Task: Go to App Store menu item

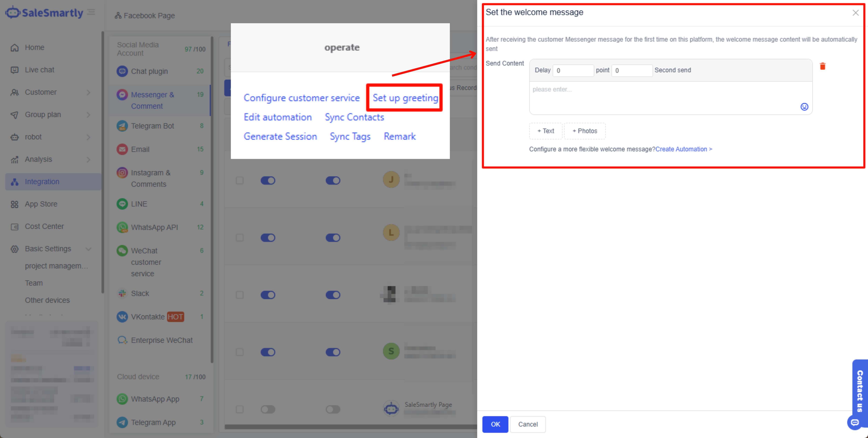Action: click(41, 204)
